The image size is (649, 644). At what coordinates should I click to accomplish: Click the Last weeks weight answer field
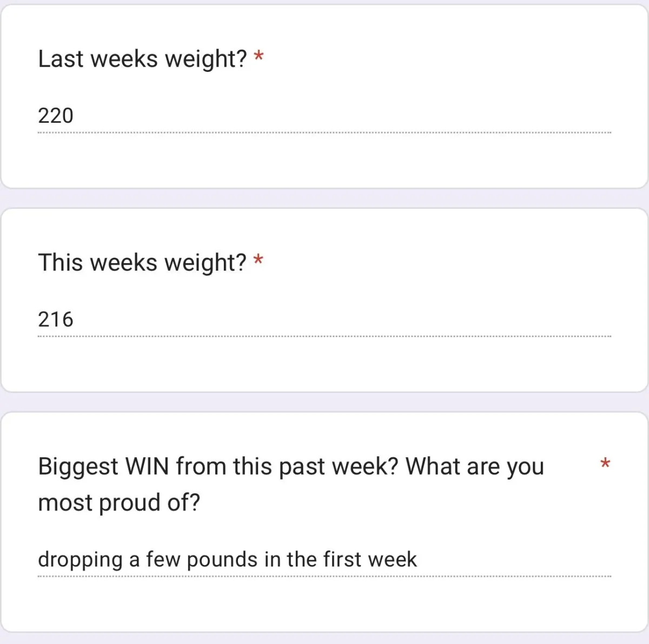pyautogui.click(x=325, y=116)
